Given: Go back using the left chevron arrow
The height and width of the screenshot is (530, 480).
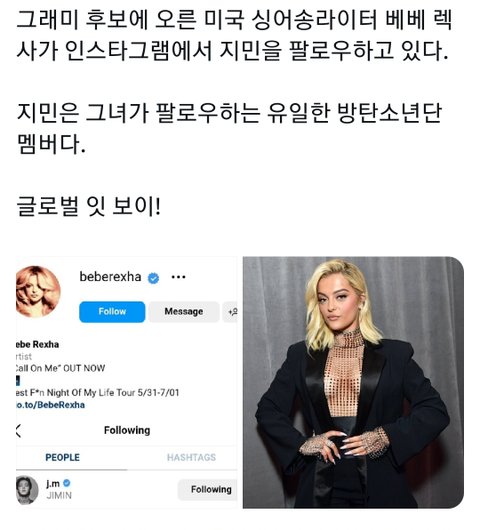Looking at the screenshot, I should 18,431.
